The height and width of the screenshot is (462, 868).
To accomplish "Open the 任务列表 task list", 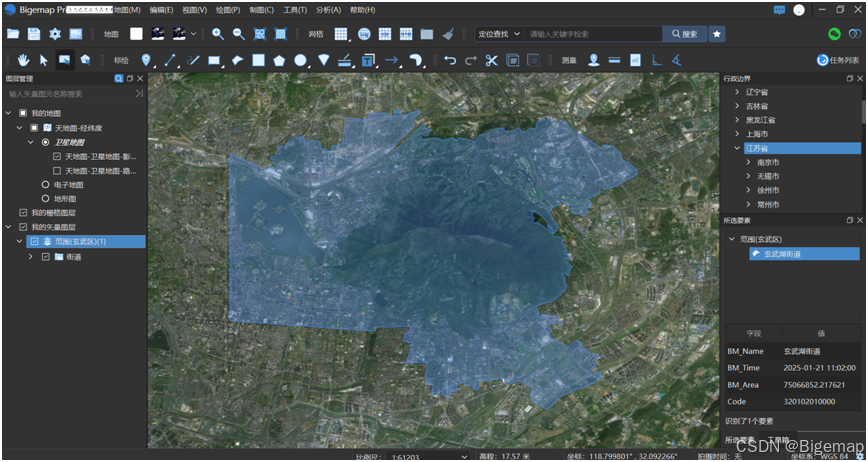I will 837,60.
